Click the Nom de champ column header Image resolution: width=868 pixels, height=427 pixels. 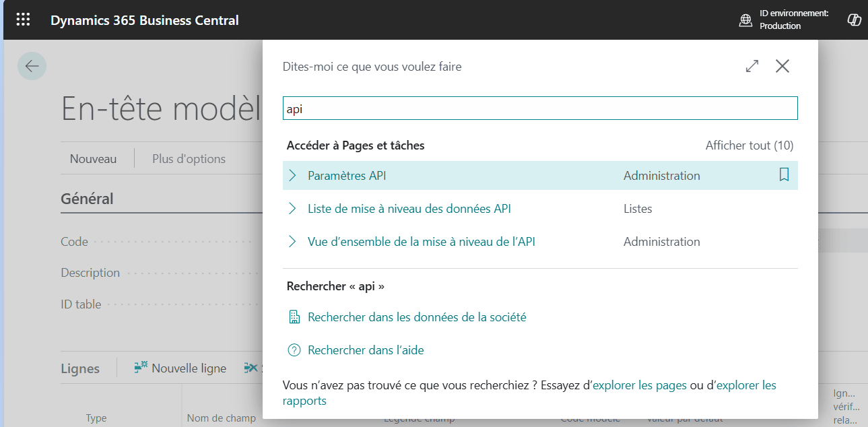point(221,418)
